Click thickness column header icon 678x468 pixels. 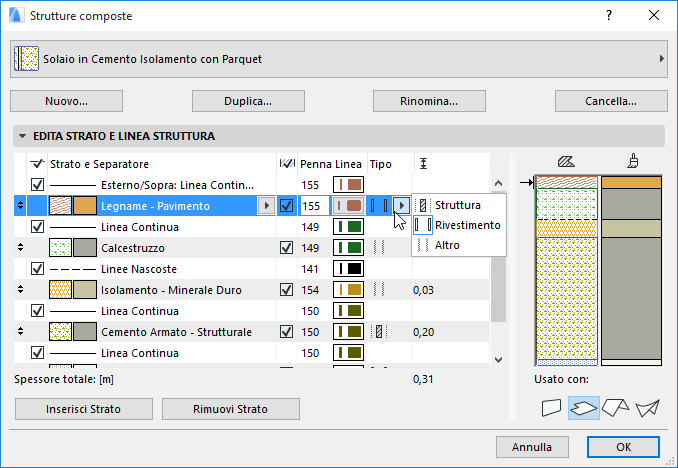[423, 163]
